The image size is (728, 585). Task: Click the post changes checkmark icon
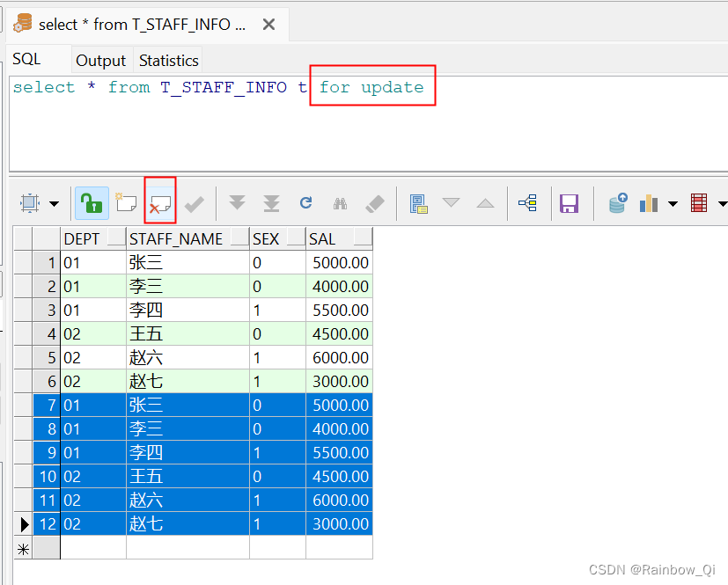pos(195,202)
